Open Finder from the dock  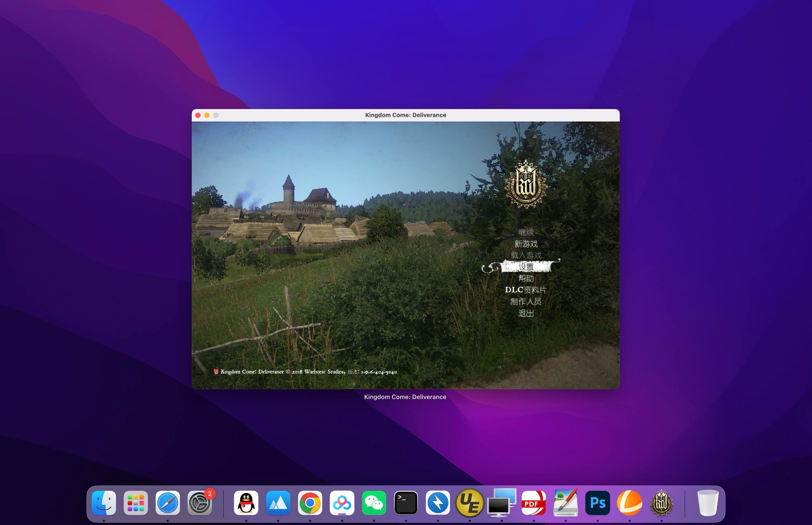(104, 502)
